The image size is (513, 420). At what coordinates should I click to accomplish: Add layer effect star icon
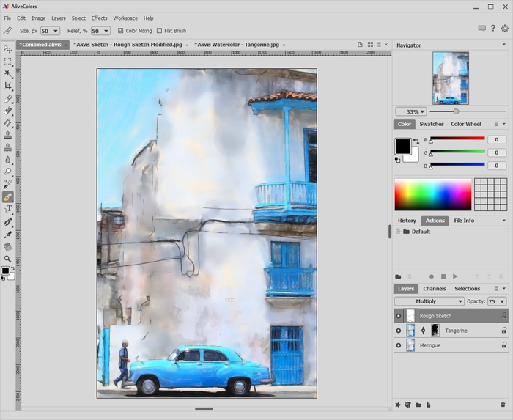click(398, 405)
